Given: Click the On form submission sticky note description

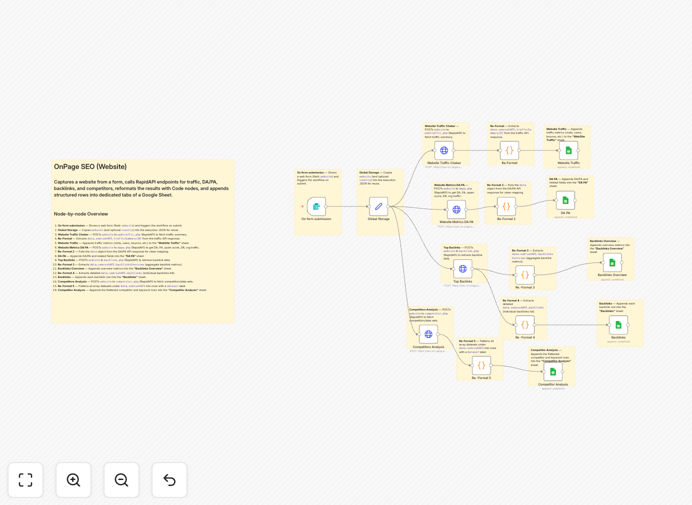Looking at the screenshot, I should (x=318, y=178).
